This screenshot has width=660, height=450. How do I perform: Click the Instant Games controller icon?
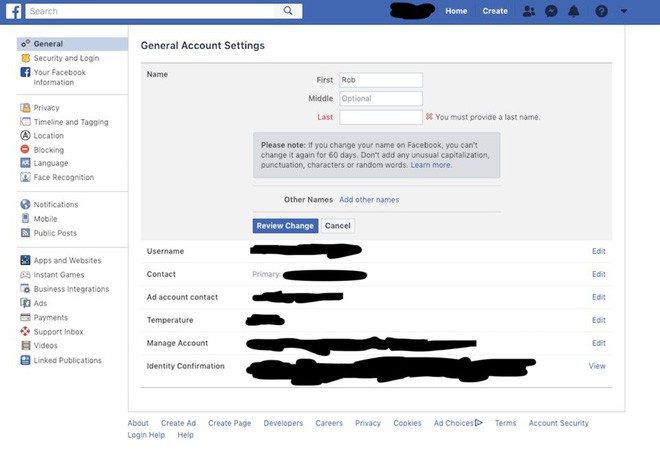pos(25,274)
